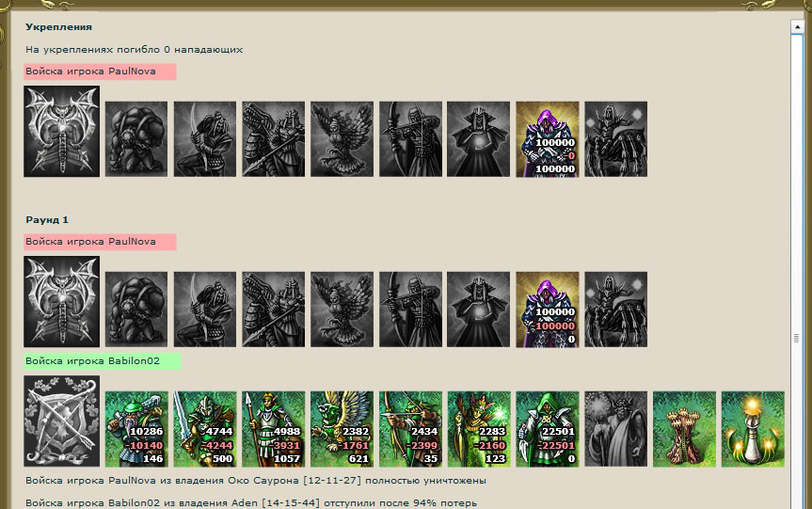Select the greyed spider creature in Укрепления section
812x509 pixels.
point(615,138)
